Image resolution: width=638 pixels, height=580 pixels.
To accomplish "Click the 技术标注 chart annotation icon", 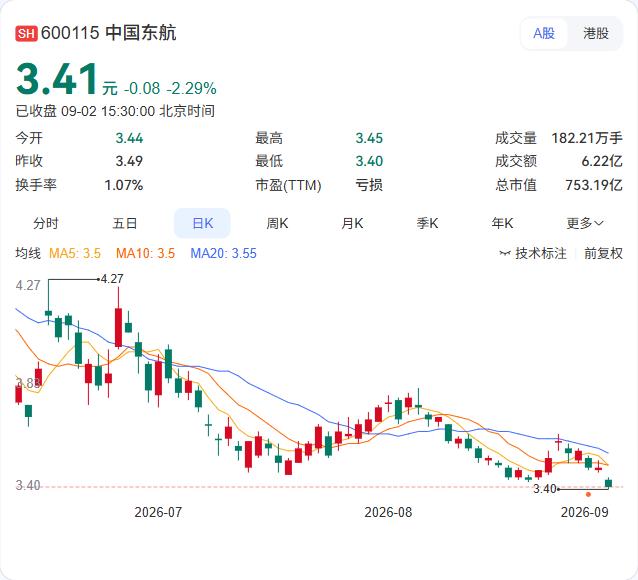I will point(505,254).
